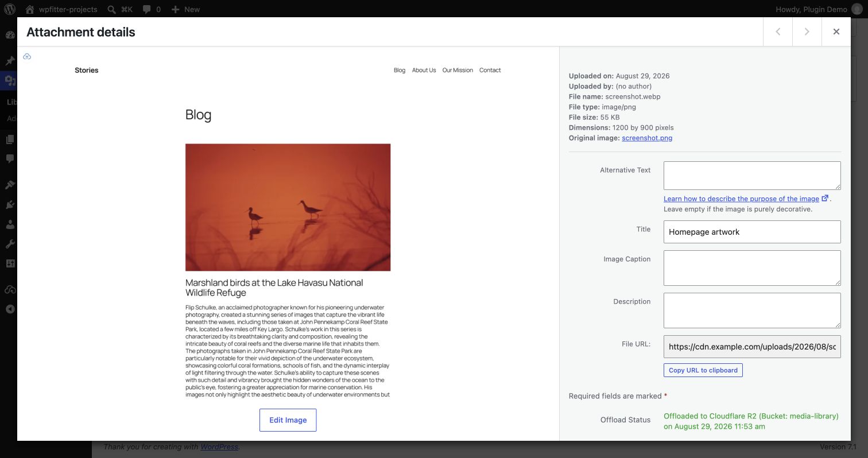Go to the previous attachment
Viewport: 868px width, 458px height.
coord(778,32)
